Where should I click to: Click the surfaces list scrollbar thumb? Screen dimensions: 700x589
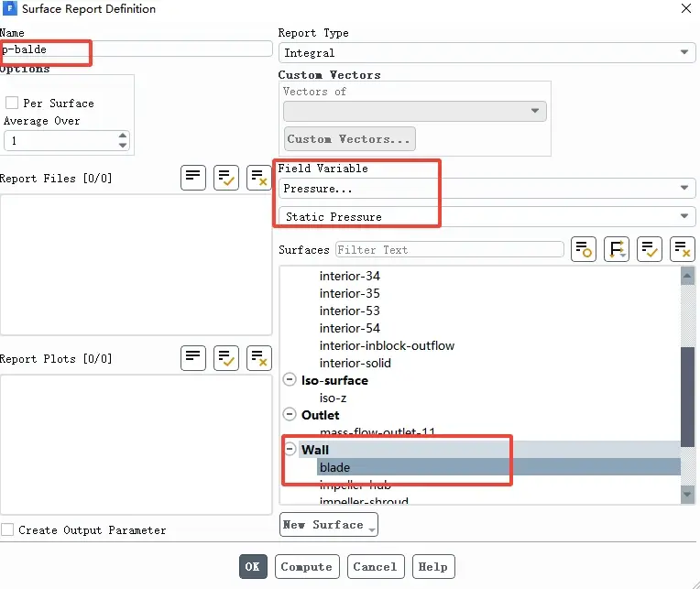(x=687, y=397)
